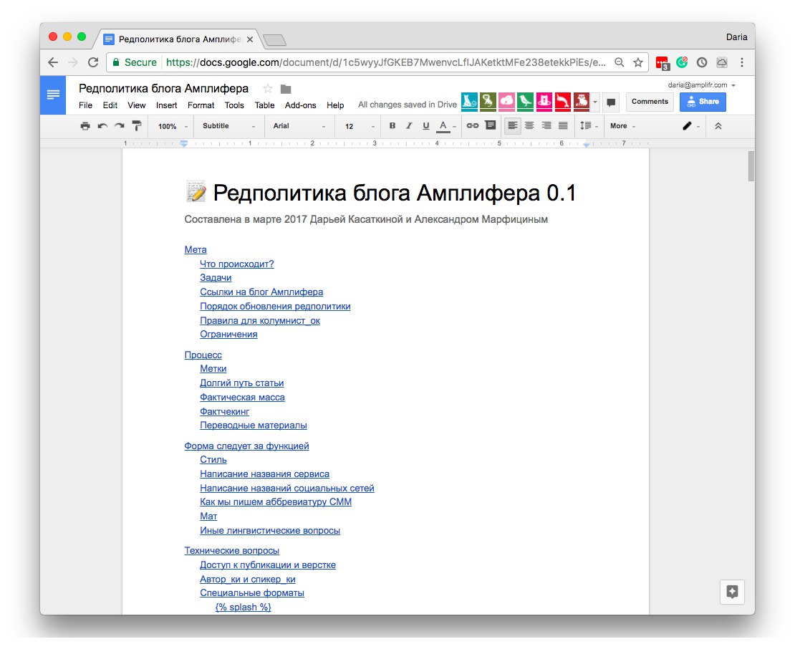Image resolution: width=795 pixels, height=672 pixels.
Task: Click the Explore button at bottom right
Action: (732, 592)
